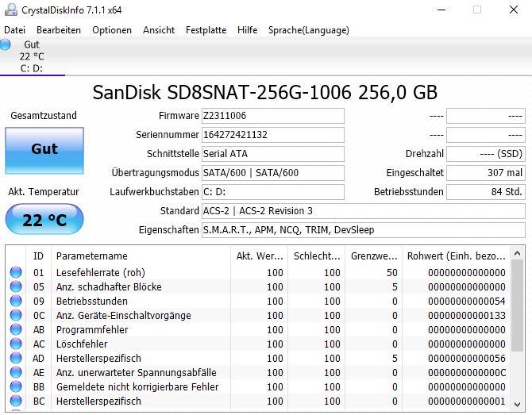Click the blue status orb in the disk tab
Image resolution: width=532 pixels, height=415 pixels.
[x=5, y=44]
